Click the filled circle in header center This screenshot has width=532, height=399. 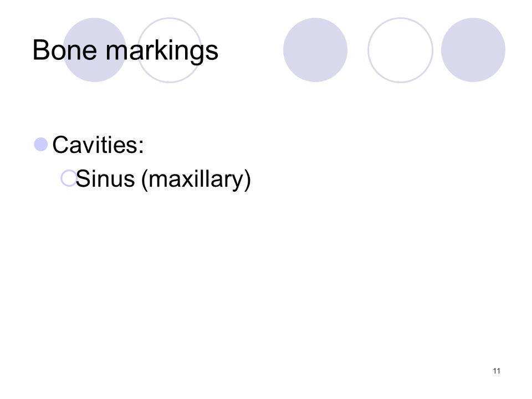(315, 50)
